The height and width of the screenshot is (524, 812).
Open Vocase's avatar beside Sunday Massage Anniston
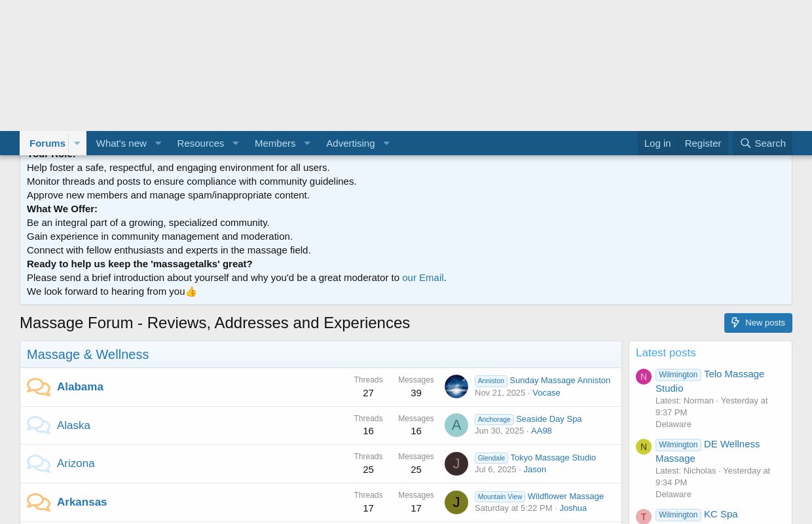coord(456,386)
